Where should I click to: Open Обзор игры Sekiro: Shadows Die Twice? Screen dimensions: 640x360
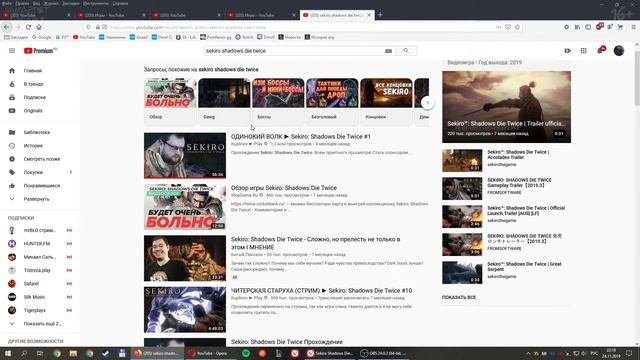[284, 188]
